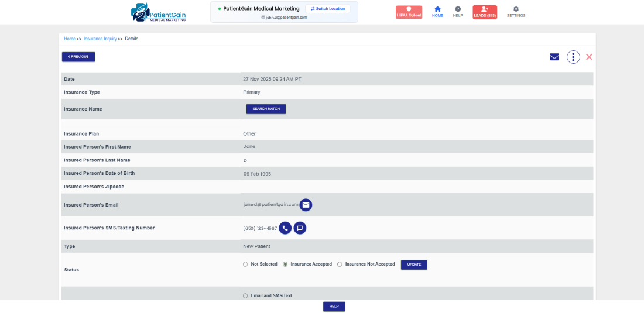
Task: Click date value 27 Nov 2025 09:24 AM PT
Action: (x=272, y=79)
